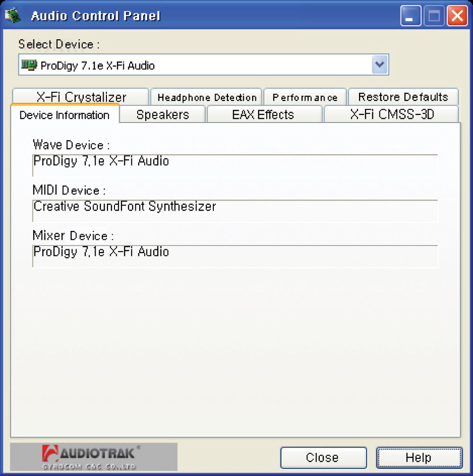The image size is (473, 476).
Task: Open the Speakers tab
Action: click(x=163, y=115)
